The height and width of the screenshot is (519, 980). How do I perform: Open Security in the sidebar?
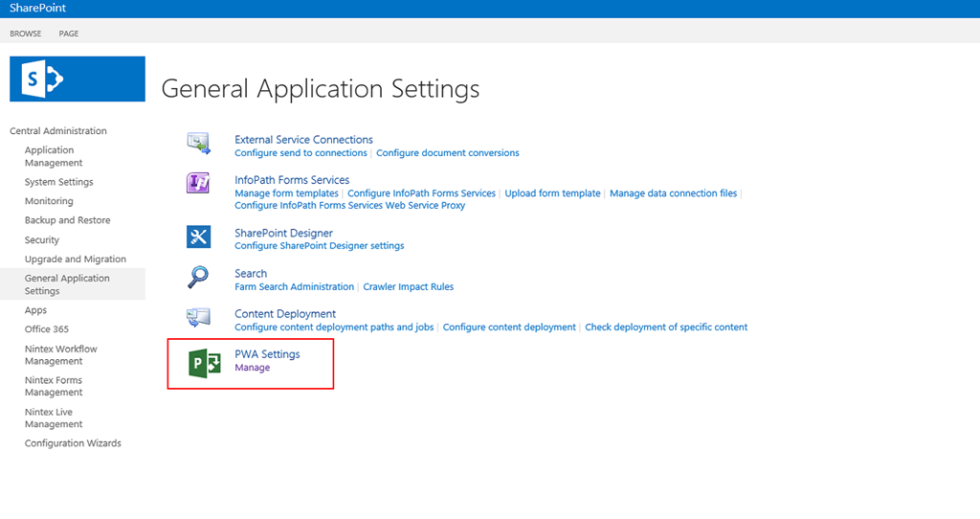[42, 240]
